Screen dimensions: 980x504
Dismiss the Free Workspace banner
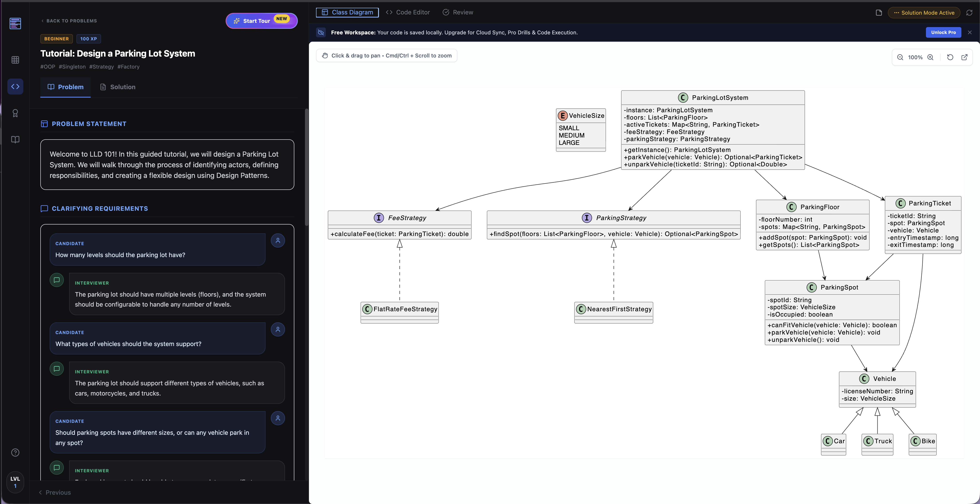coord(970,32)
